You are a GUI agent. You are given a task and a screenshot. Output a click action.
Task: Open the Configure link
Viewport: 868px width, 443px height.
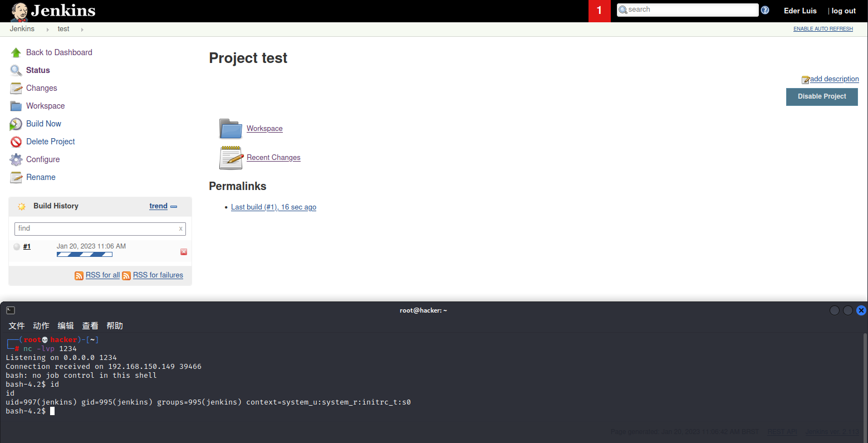point(43,159)
